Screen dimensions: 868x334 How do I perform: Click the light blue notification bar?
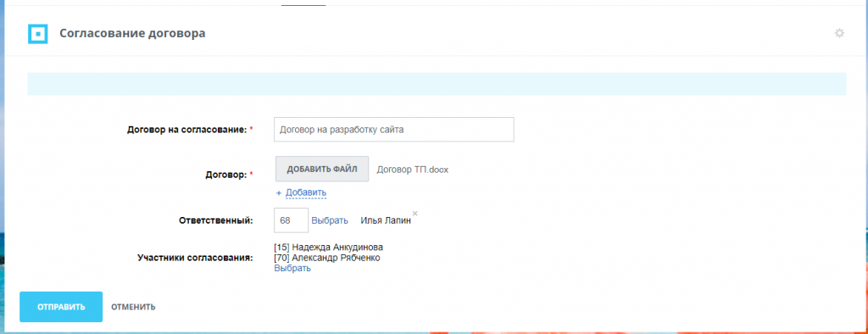tap(437, 84)
